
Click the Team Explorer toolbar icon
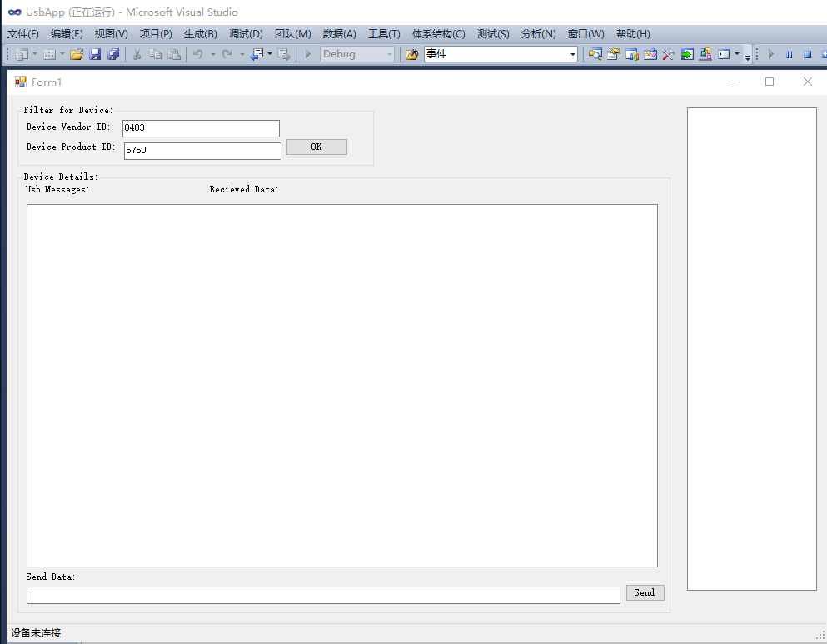(x=705, y=54)
